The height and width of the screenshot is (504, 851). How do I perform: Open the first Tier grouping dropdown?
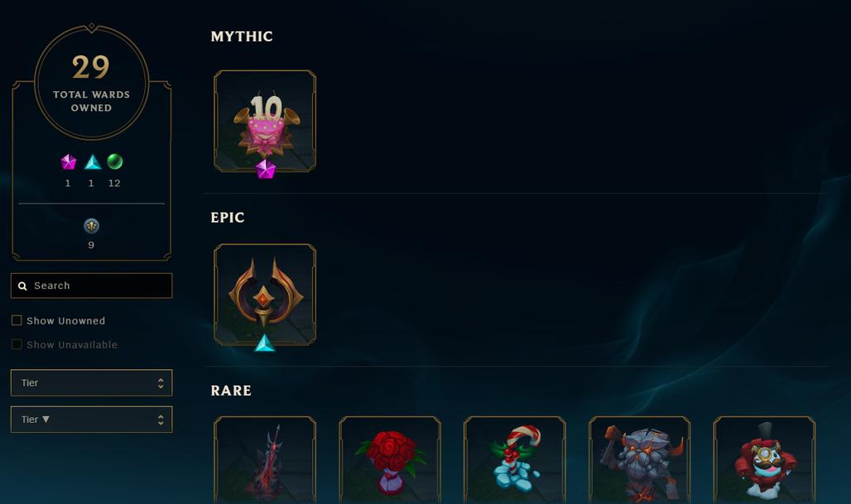pos(91,383)
